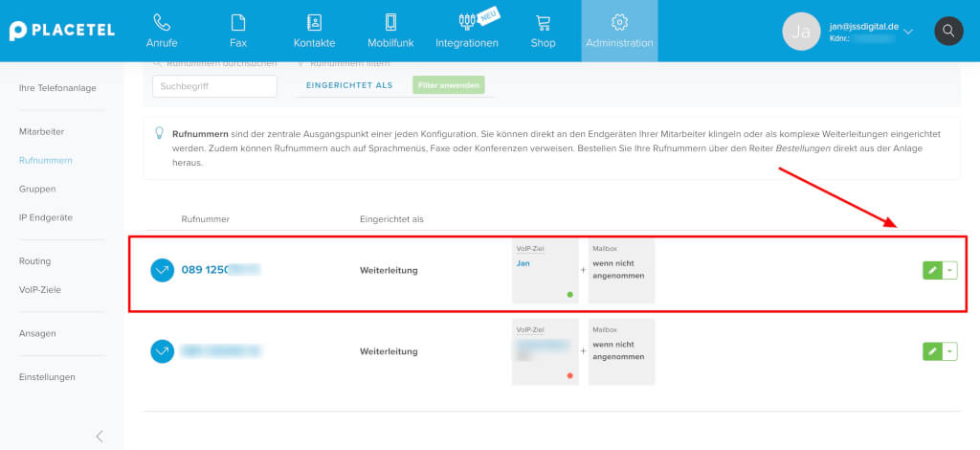The image size is (980, 450).
Task: Click the Rufnummer column header
Action: click(x=206, y=219)
